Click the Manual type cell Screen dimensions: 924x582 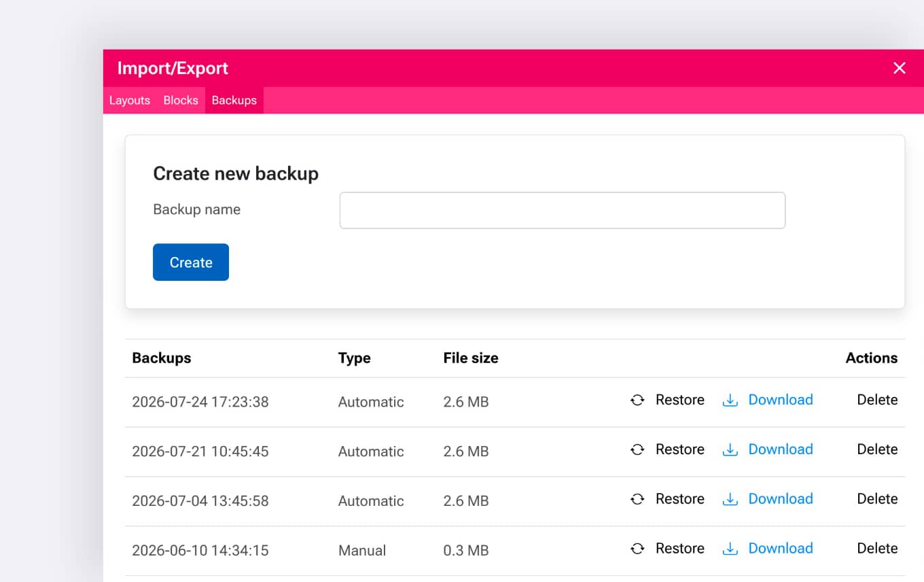click(x=362, y=551)
